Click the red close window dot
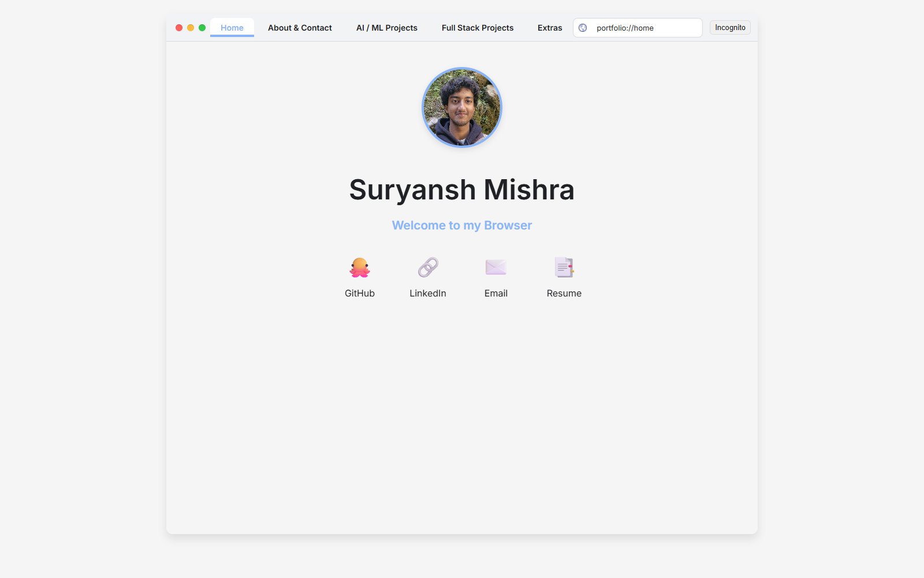 179,28
